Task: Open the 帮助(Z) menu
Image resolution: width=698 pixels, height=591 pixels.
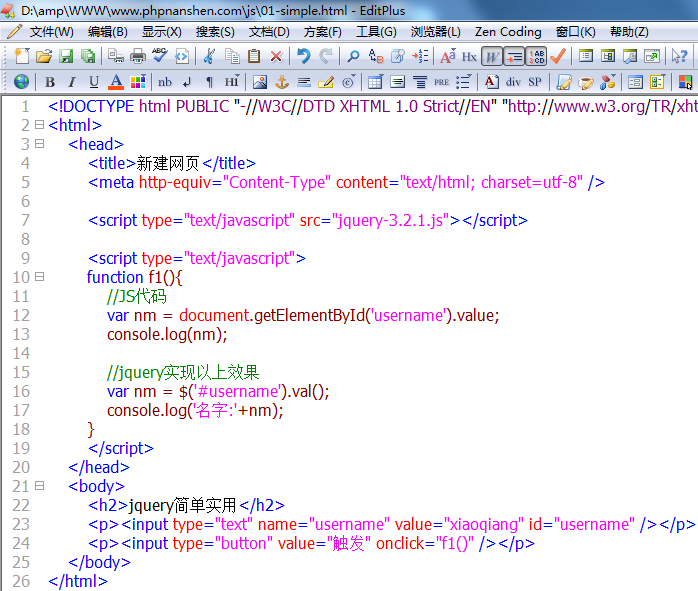Action: 629,32
